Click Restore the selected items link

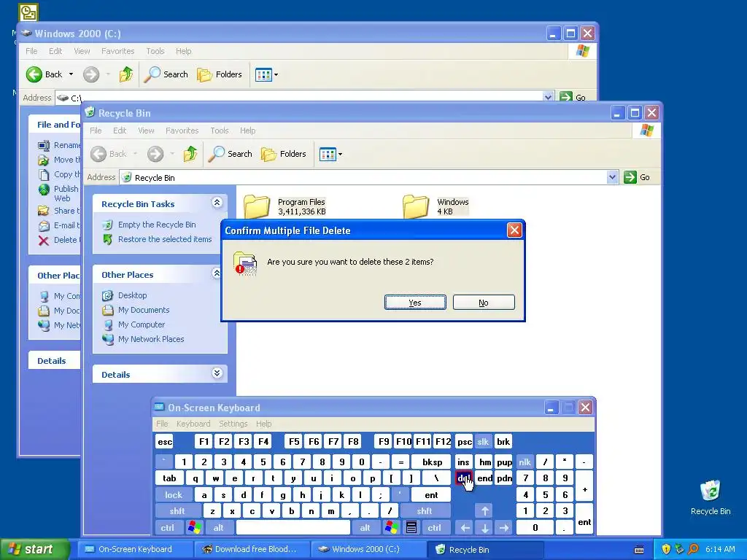pyautogui.click(x=165, y=239)
